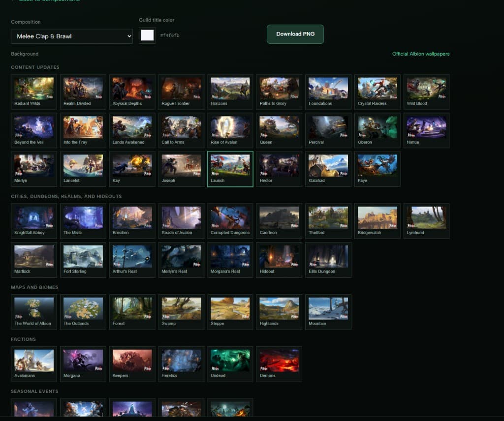The image size is (504, 421).
Task: Select the Forest biome wallpaper
Action: click(132, 312)
